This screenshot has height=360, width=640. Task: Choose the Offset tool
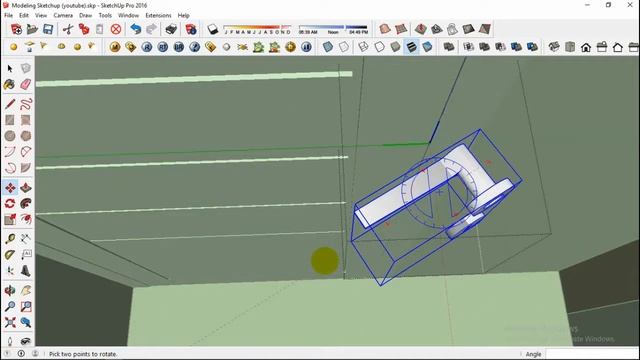coord(25,219)
